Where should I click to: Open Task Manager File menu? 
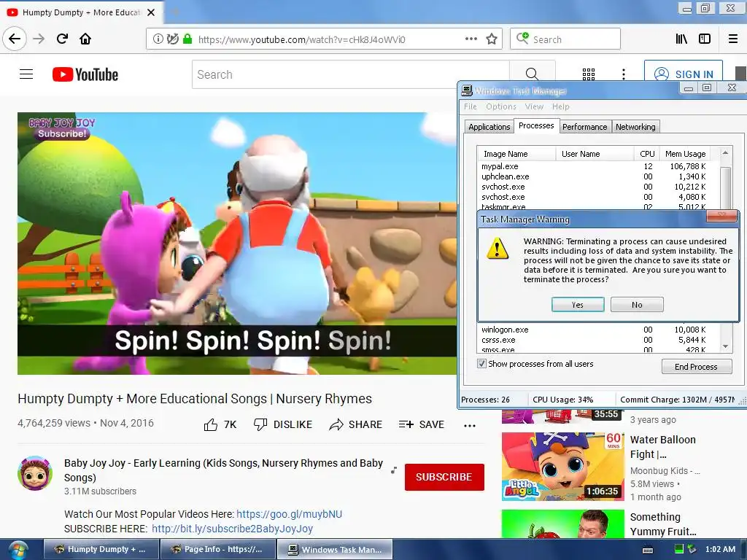point(471,106)
